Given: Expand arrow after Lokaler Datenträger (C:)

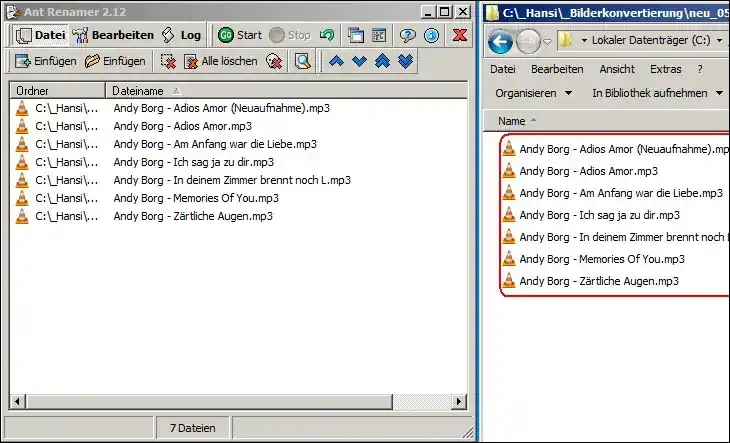Looking at the screenshot, I should pos(719,40).
